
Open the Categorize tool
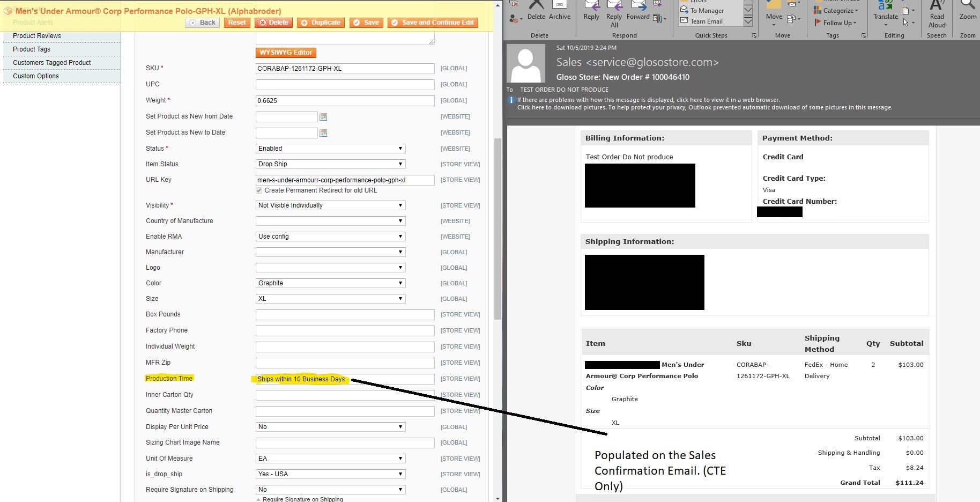coord(835,10)
